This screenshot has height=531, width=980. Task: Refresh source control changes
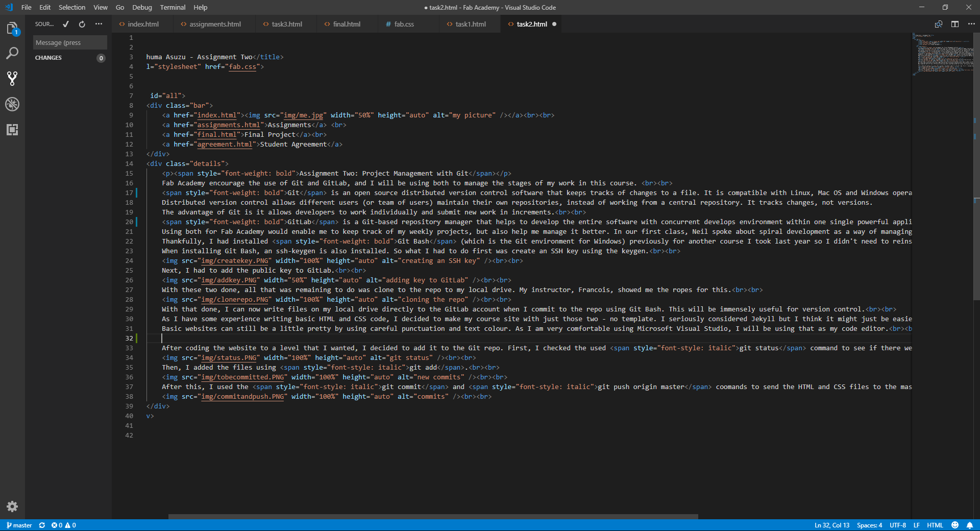[x=82, y=24]
